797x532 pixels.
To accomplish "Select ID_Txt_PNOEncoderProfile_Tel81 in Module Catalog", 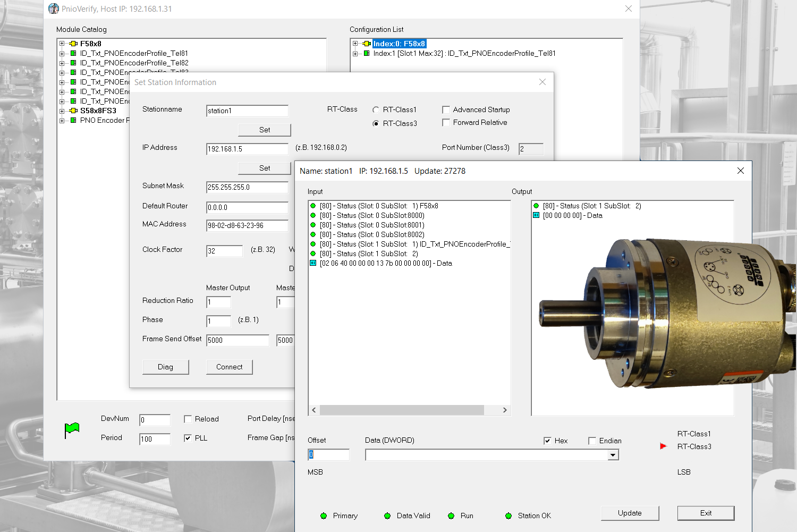I will coord(134,54).
